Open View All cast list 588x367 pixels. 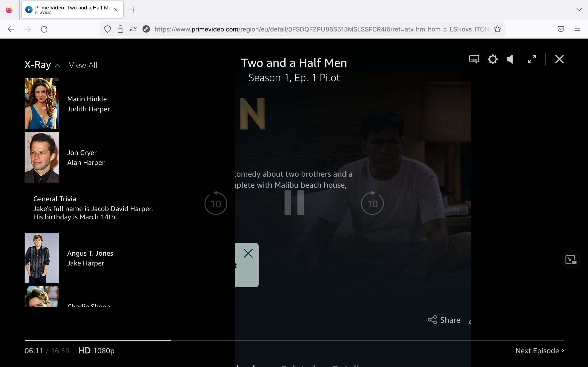(x=83, y=65)
